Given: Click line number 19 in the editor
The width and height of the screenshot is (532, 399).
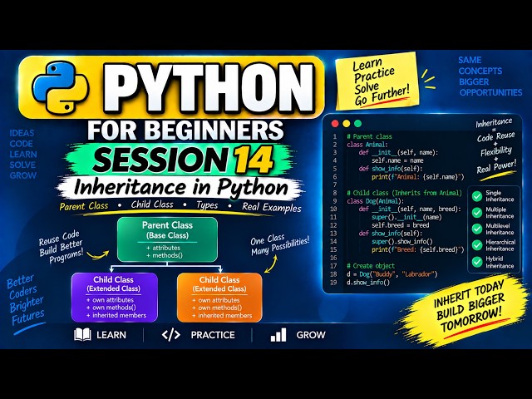Looking at the screenshot, I should [x=333, y=283].
